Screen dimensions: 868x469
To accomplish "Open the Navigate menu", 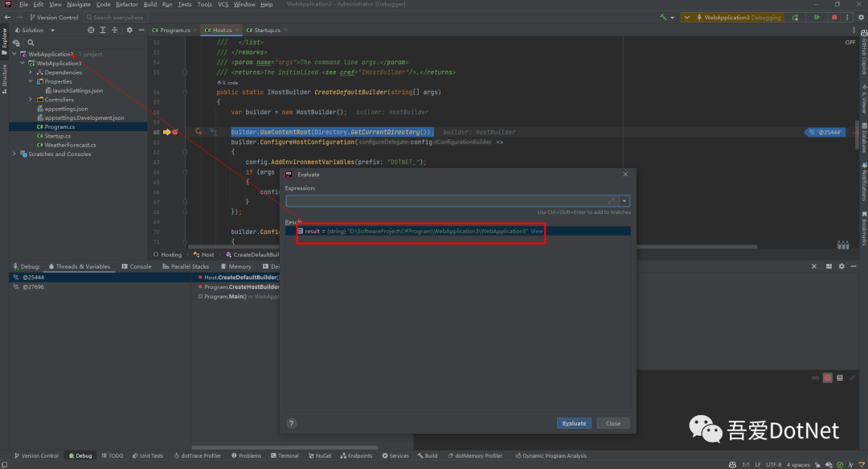I will point(79,5).
